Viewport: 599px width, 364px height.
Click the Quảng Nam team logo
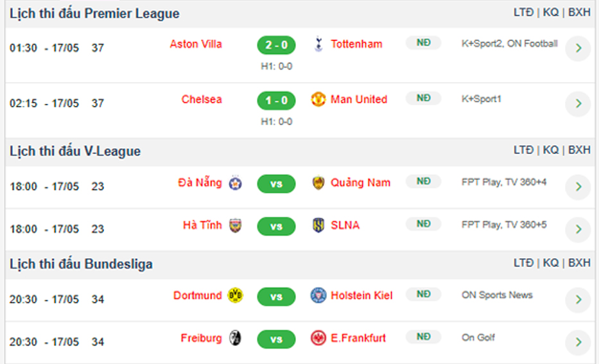coord(318,182)
